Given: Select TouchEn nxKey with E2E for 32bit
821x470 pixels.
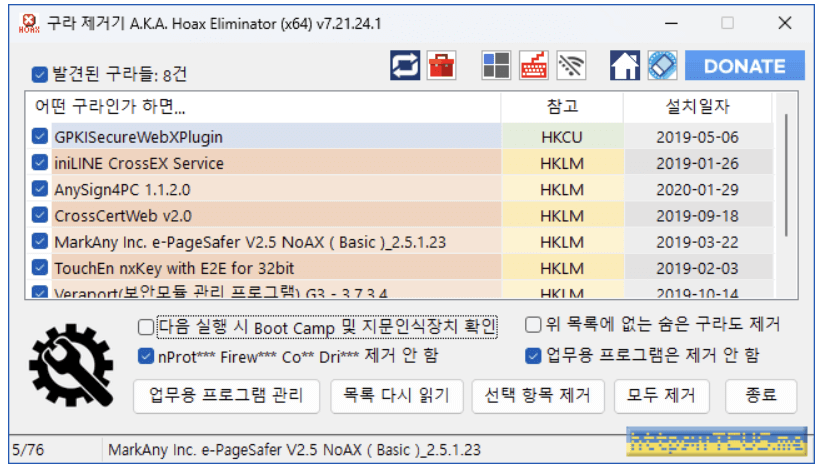Looking at the screenshot, I should (174, 268).
